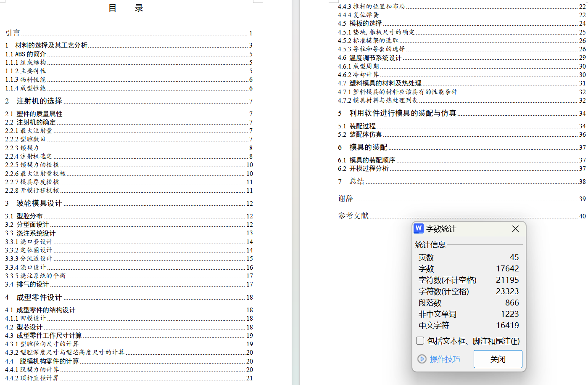Screen dimensions: 588x385
Task: Open entry 2.2.8 开模行程校核
Action: coord(129,190)
